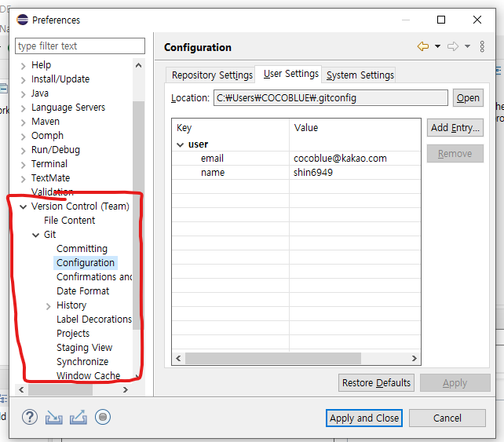Expand the History tree node
Image resolution: width=504 pixels, height=442 pixels.
pos(49,305)
